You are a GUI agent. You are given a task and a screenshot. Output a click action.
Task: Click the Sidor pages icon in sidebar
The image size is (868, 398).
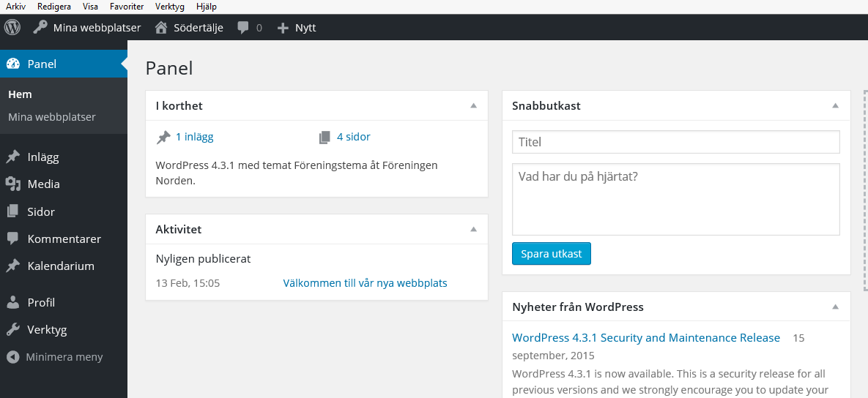[x=12, y=211]
